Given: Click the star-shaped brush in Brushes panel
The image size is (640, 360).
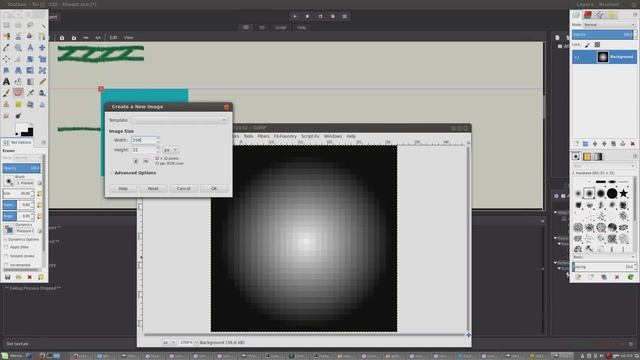Looking at the screenshot, I should point(623,193).
